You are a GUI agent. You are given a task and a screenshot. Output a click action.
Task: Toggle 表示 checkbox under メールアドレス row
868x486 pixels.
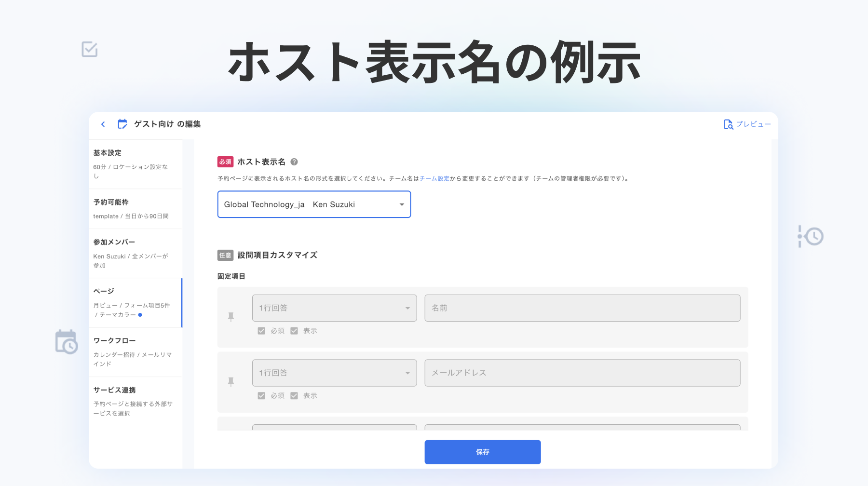[294, 396]
